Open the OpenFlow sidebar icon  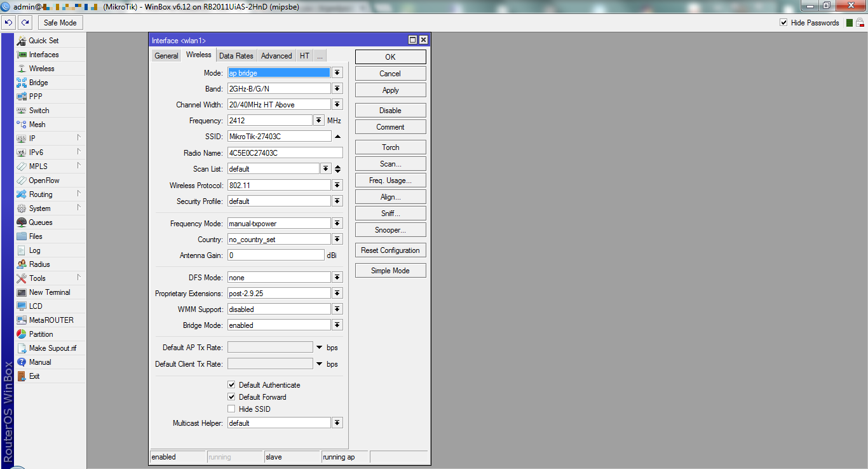pos(22,180)
